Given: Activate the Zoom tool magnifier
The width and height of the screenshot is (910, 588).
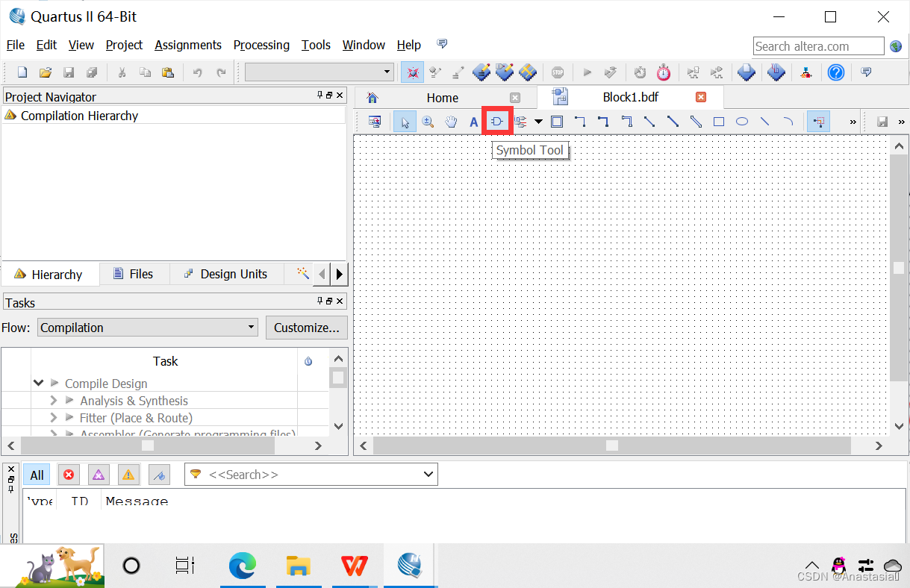Looking at the screenshot, I should (x=428, y=122).
